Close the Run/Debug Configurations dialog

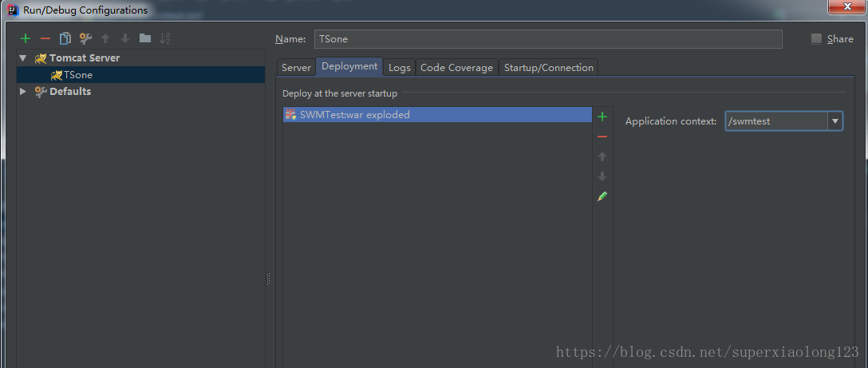[847, 7]
